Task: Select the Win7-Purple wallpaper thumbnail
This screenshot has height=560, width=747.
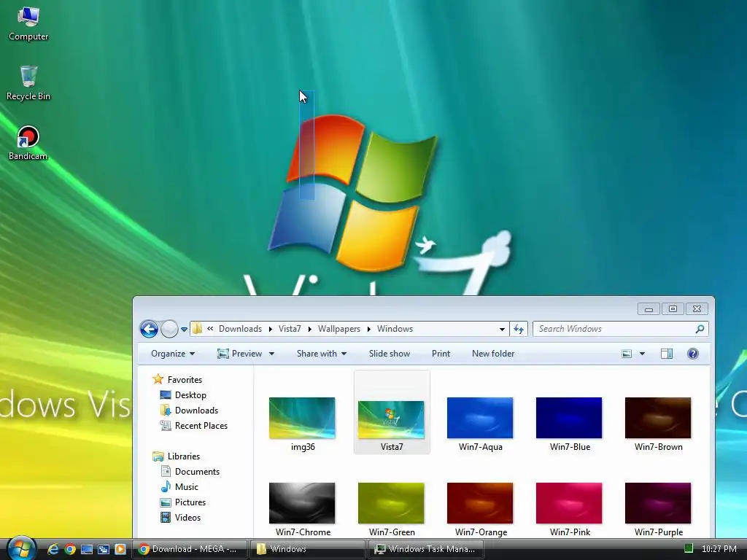Action: pyautogui.click(x=658, y=503)
